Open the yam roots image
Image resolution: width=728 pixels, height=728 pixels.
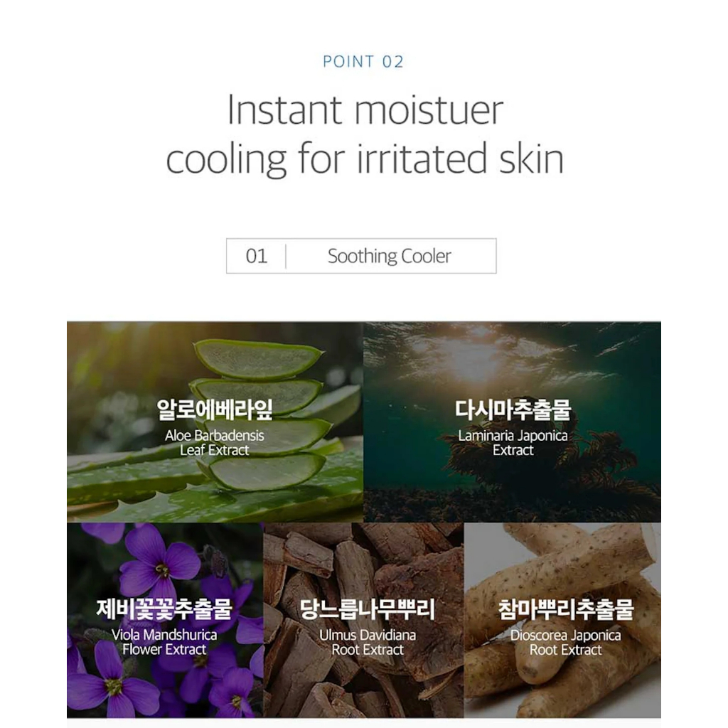tap(562, 620)
